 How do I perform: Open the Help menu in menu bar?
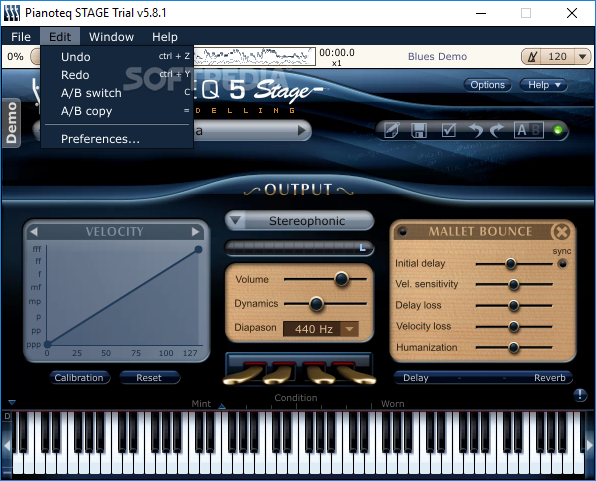point(165,37)
